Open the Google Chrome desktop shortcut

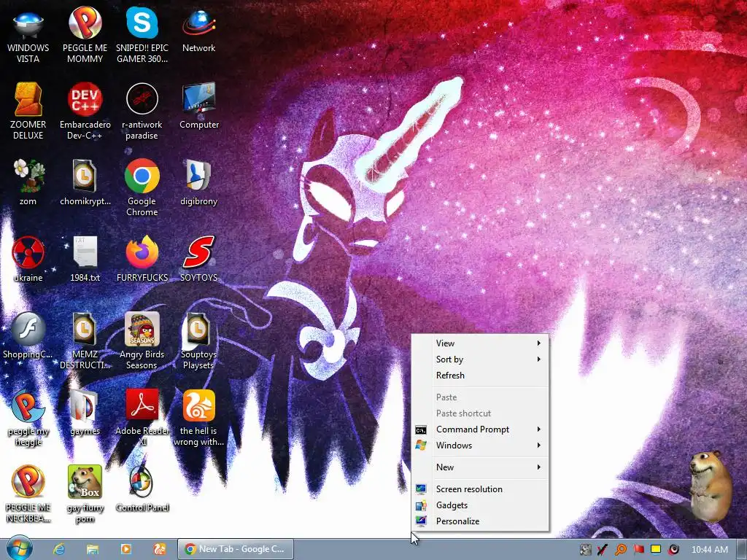tap(142, 188)
